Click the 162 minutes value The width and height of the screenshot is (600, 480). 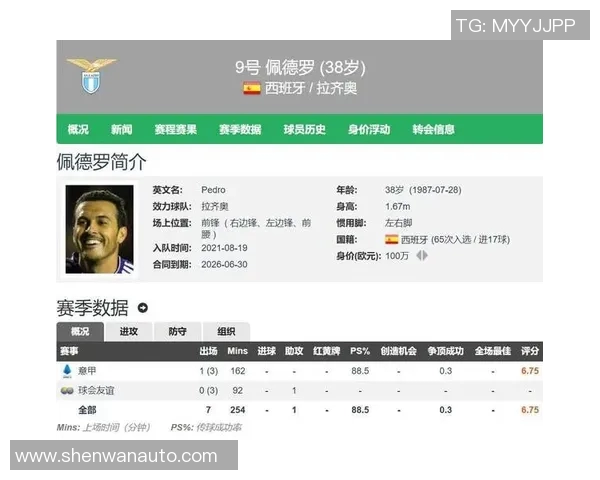click(x=238, y=371)
